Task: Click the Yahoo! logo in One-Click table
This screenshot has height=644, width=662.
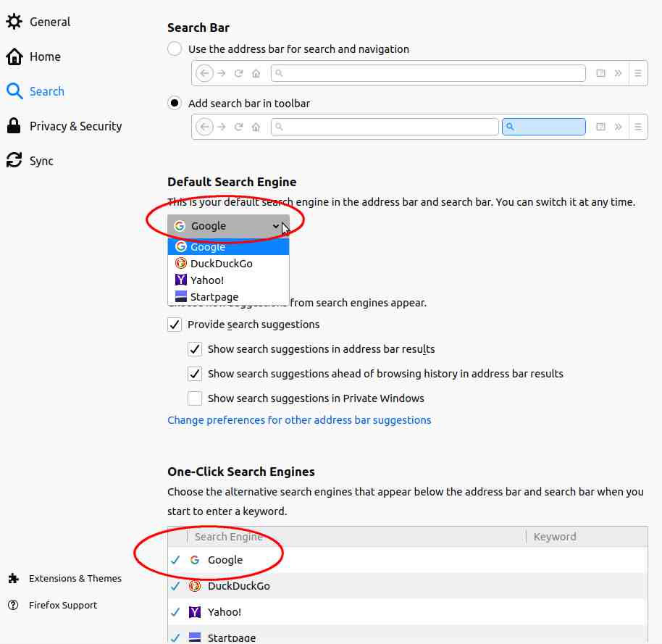Action: pos(195,612)
